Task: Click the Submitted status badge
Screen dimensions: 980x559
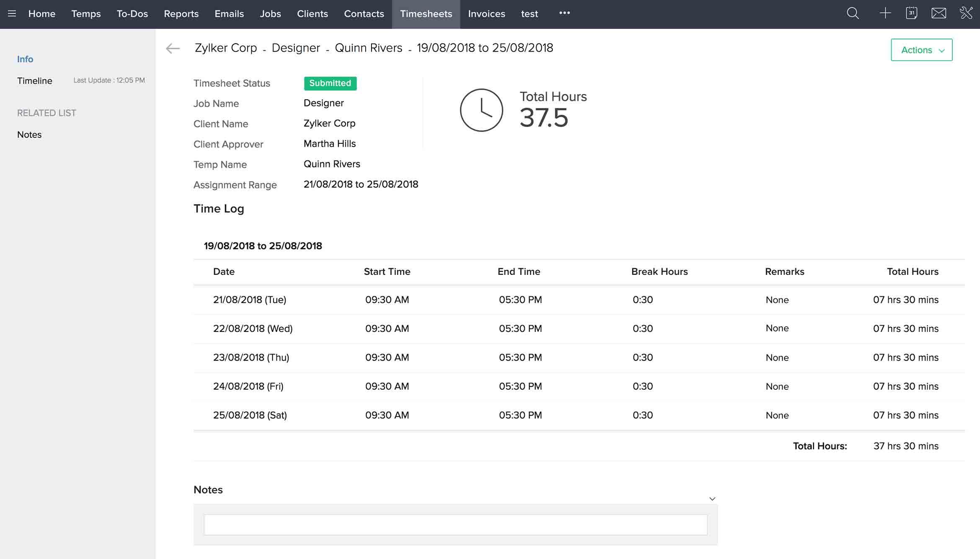Action: point(330,83)
